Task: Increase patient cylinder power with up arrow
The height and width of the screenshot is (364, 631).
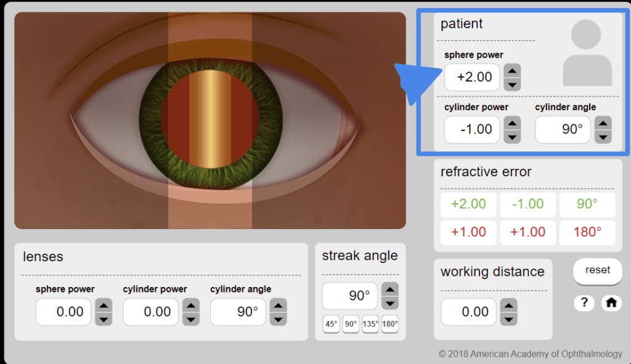Action: point(512,123)
